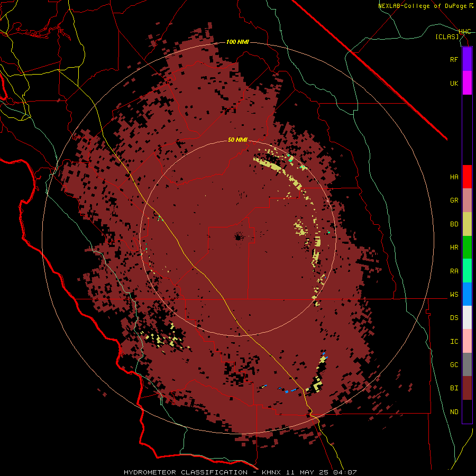
Task: Click the DS legend label
Action: [454, 318]
